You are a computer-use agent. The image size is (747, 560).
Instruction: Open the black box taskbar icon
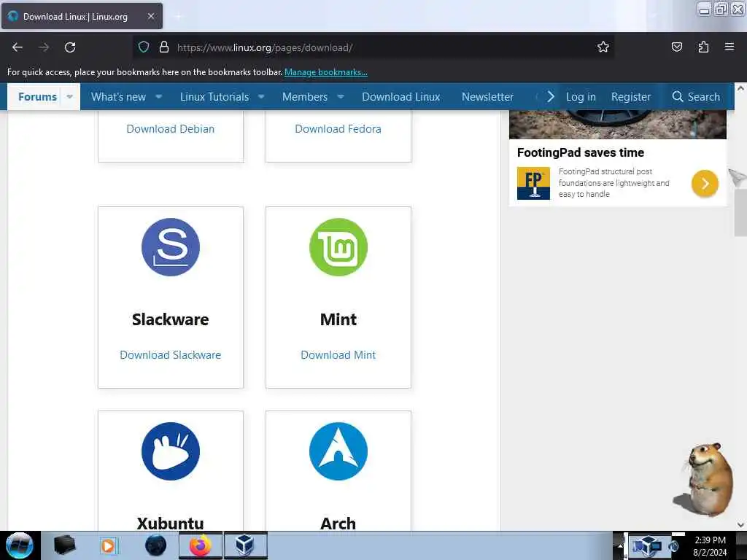point(64,545)
